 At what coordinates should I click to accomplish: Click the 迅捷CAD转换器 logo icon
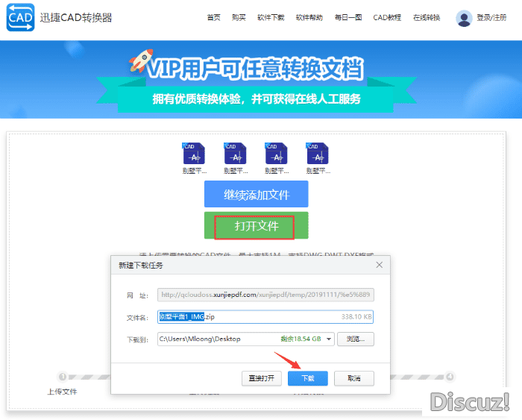20,18
